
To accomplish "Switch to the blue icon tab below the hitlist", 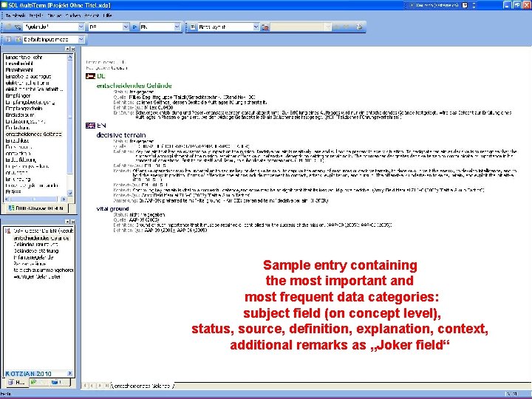I will tap(58, 383).
